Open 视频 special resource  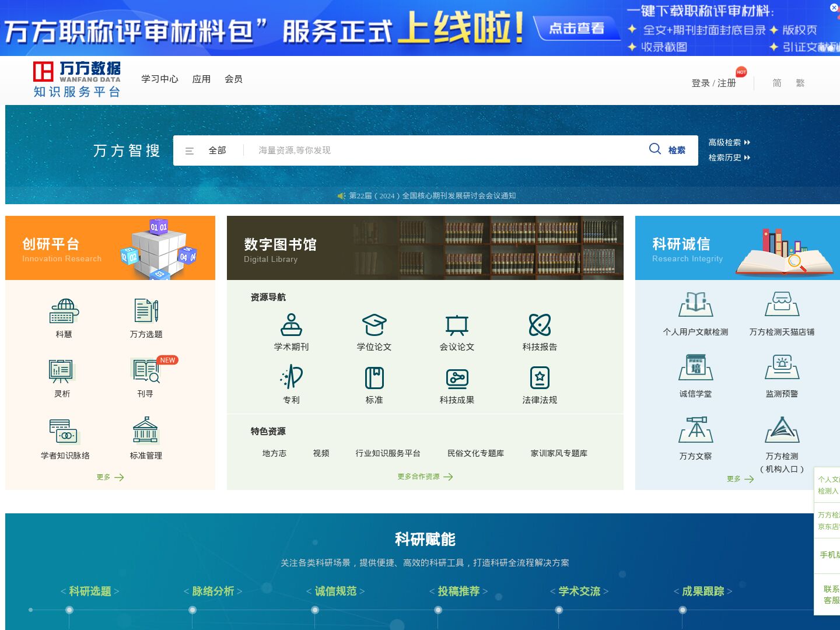click(x=321, y=453)
